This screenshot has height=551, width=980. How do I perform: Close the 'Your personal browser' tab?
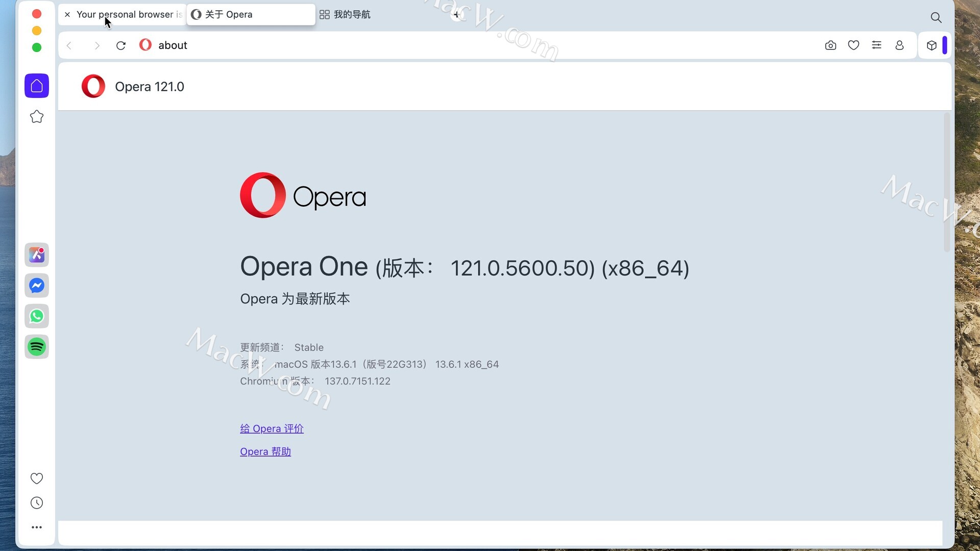tap(67, 15)
